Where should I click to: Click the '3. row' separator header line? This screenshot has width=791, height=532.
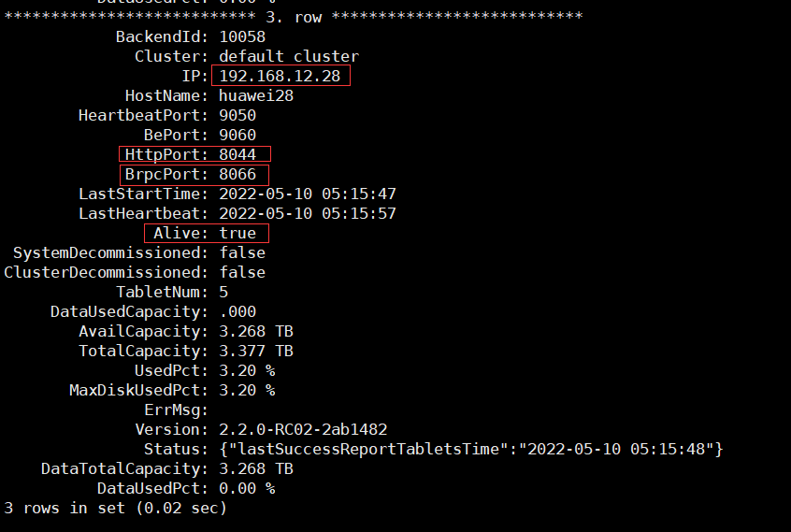294,17
